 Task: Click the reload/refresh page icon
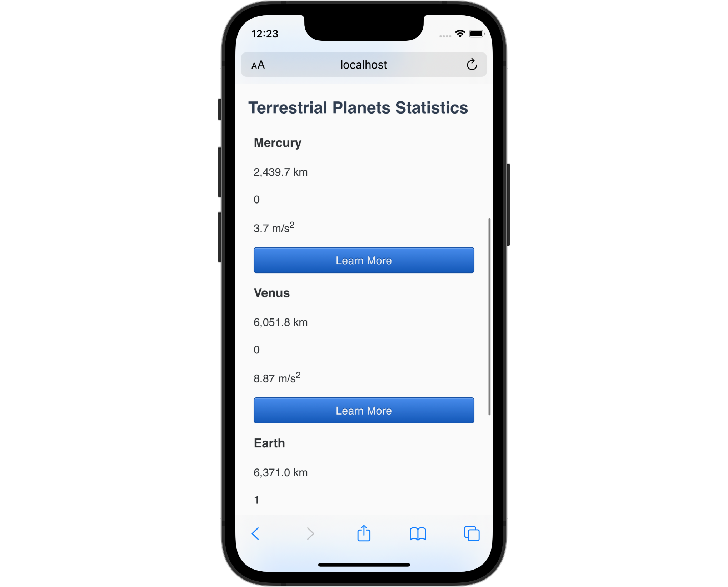(472, 65)
